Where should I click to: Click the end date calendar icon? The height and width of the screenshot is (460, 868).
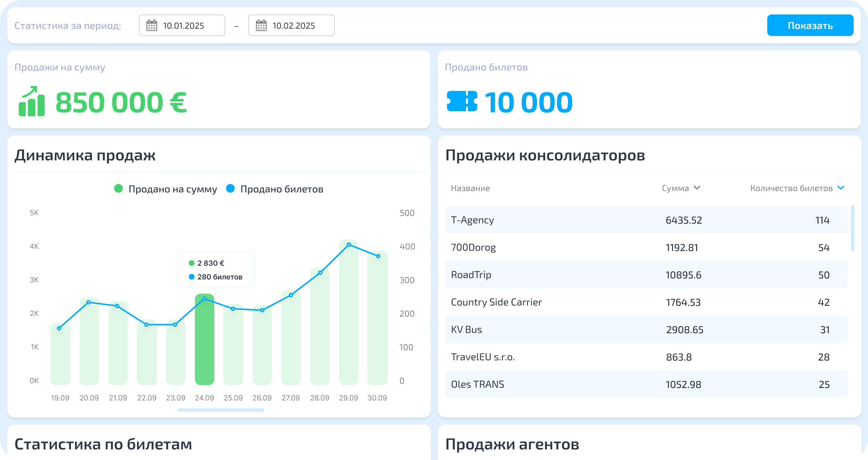(261, 25)
